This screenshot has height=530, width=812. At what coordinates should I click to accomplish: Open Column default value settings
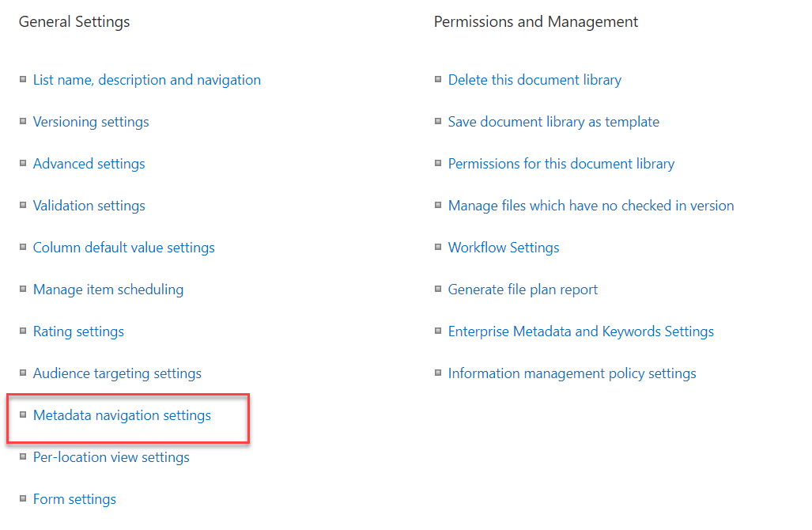(123, 247)
